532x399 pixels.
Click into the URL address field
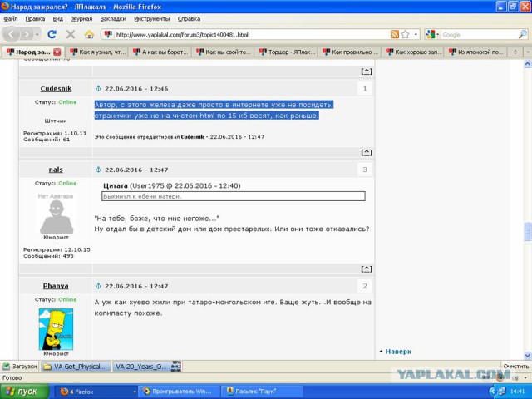(x=251, y=35)
